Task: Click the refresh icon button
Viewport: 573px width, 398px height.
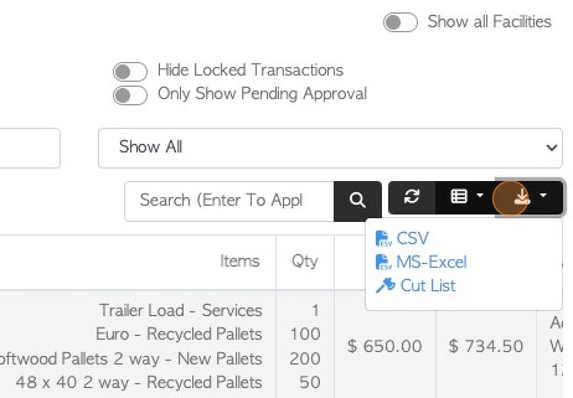Action: [411, 197]
